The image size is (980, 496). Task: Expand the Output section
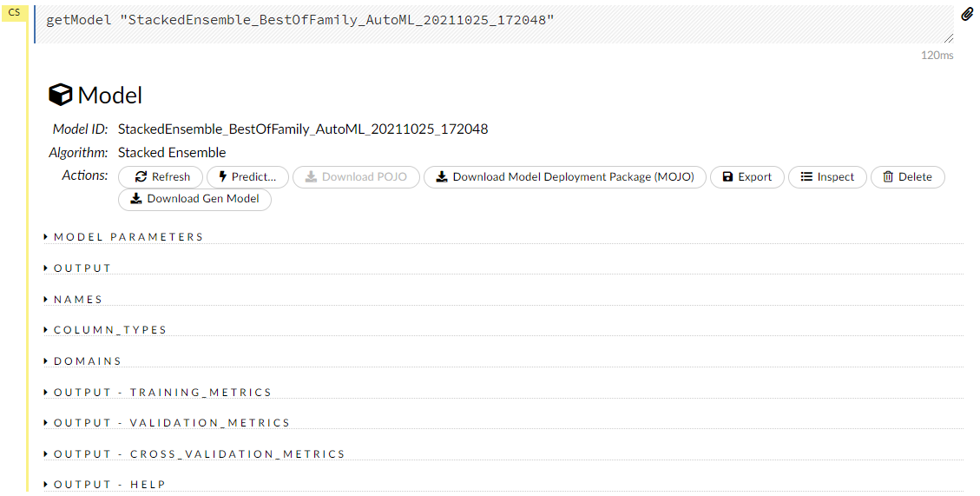(82, 268)
